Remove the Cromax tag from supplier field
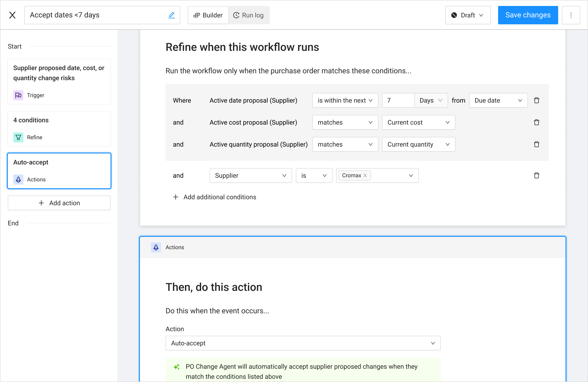This screenshot has width=588, height=382. click(365, 175)
